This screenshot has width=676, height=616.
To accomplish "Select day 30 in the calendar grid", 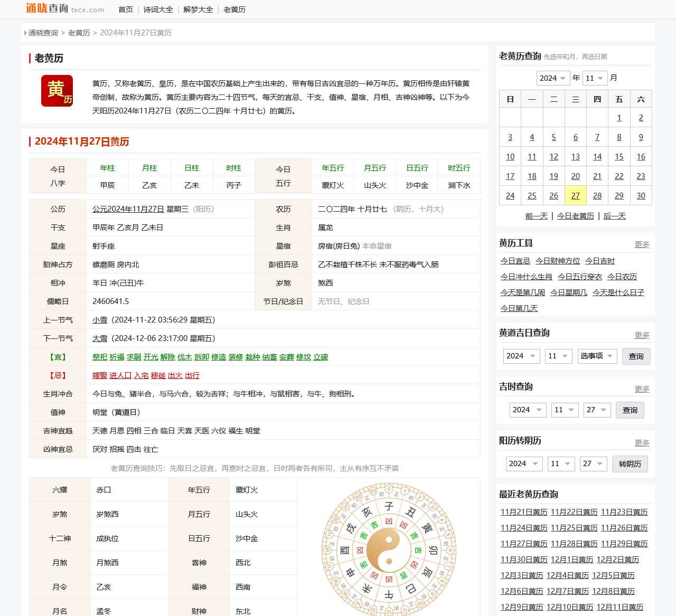I will 641,196.
